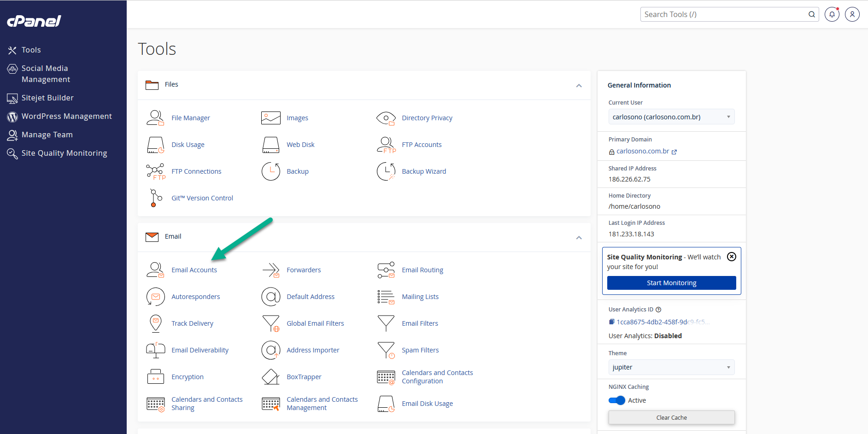Open Site Quality Monitoring in sidebar
The height and width of the screenshot is (434, 868).
point(64,153)
